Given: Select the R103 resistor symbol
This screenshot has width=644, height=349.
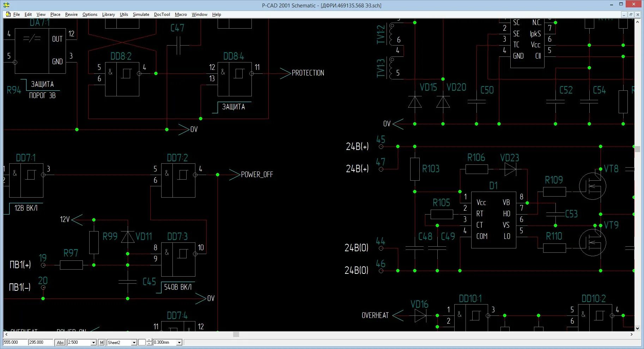Looking at the screenshot, I should (x=415, y=169).
